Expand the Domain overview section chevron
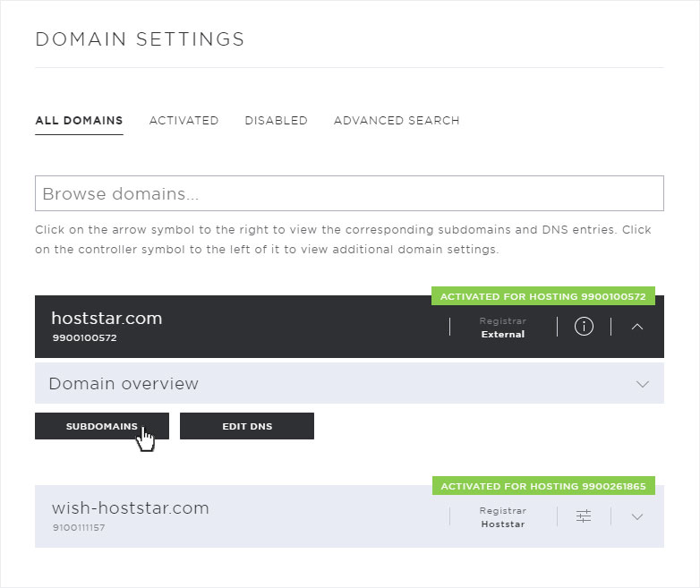The image size is (700, 588). [x=642, y=384]
